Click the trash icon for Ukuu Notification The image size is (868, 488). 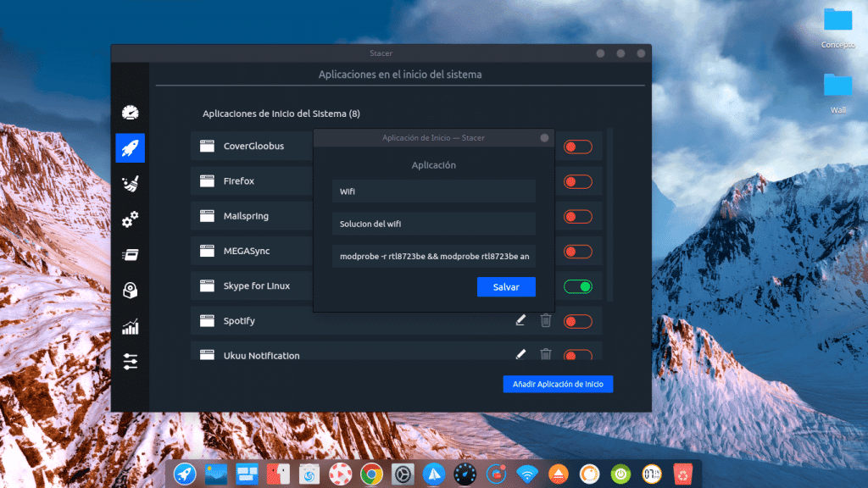[x=546, y=354]
